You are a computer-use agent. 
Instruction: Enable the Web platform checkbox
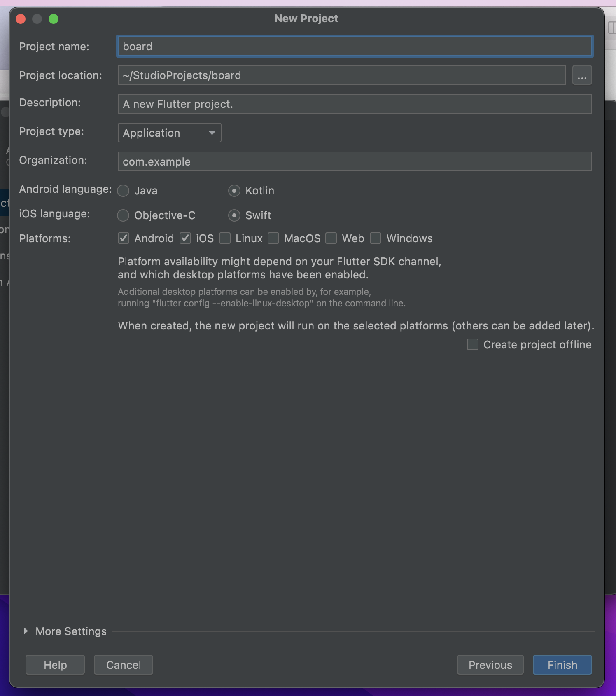click(331, 238)
